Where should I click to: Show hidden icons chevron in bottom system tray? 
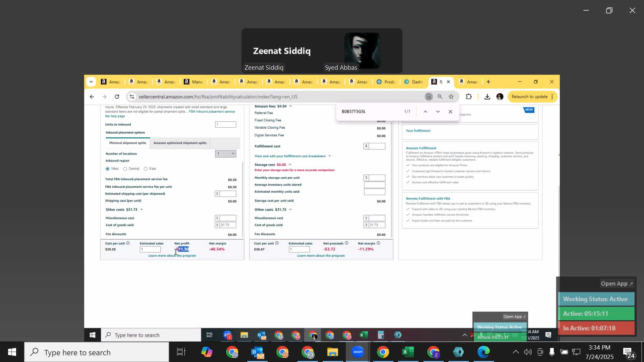pyautogui.click(x=516, y=352)
